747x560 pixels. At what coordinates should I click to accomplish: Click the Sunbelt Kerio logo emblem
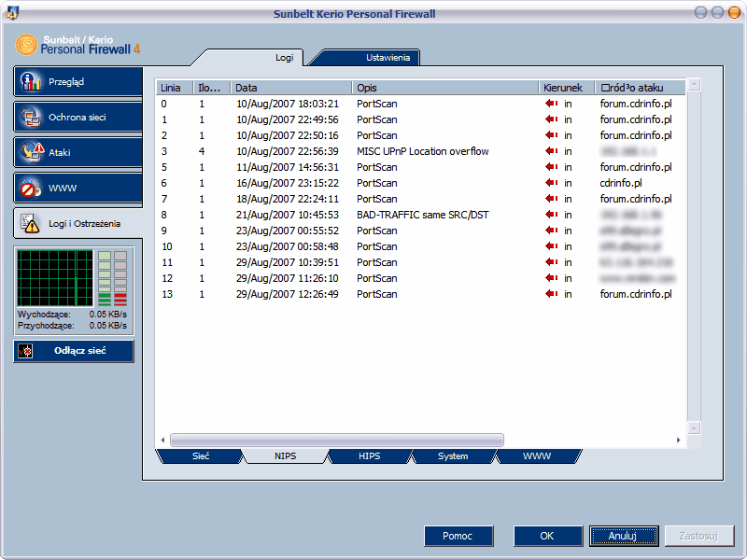(26, 45)
